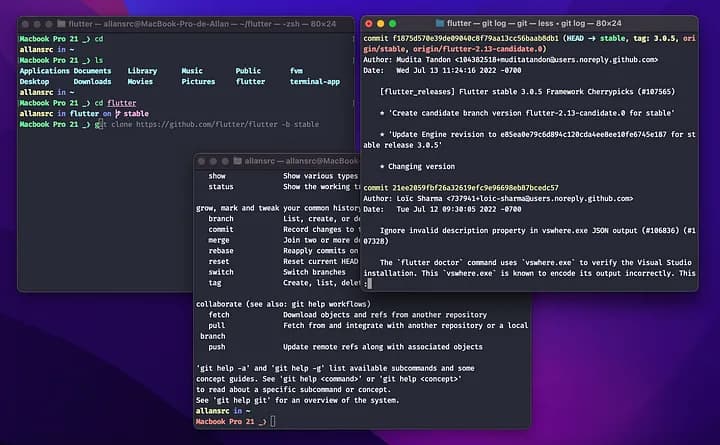
Task: Click the git log window title text
Action: point(534,23)
